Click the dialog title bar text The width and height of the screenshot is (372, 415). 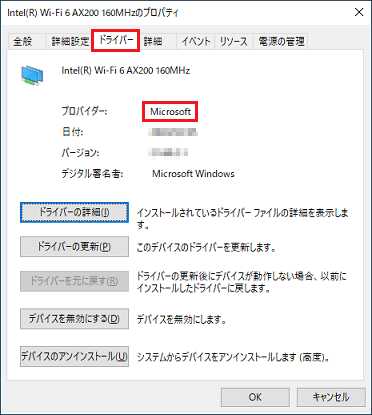(93, 13)
